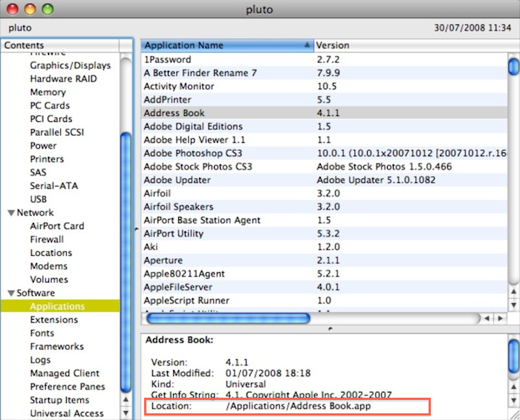Open Frameworks under Software
This screenshot has height=420, width=520.
click(x=56, y=346)
